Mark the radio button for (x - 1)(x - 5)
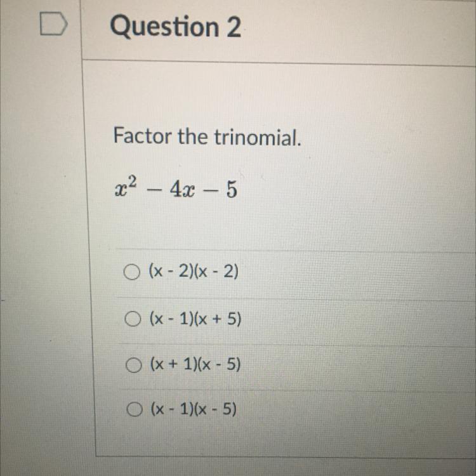476x476 pixels. click(135, 409)
